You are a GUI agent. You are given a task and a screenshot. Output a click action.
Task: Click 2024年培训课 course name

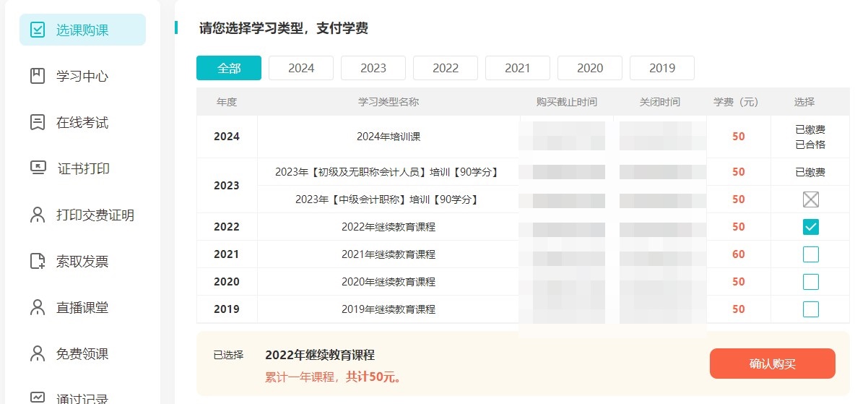pyautogui.click(x=389, y=137)
